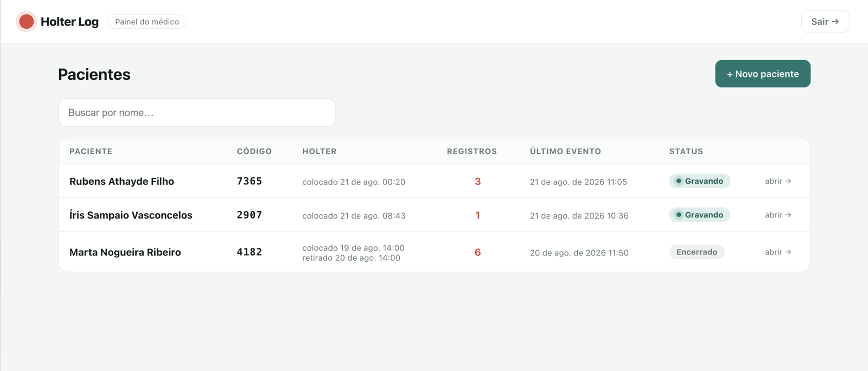Image resolution: width=868 pixels, height=371 pixels.
Task: Open Rubens Athayde Filho with abrir link
Action: (778, 181)
